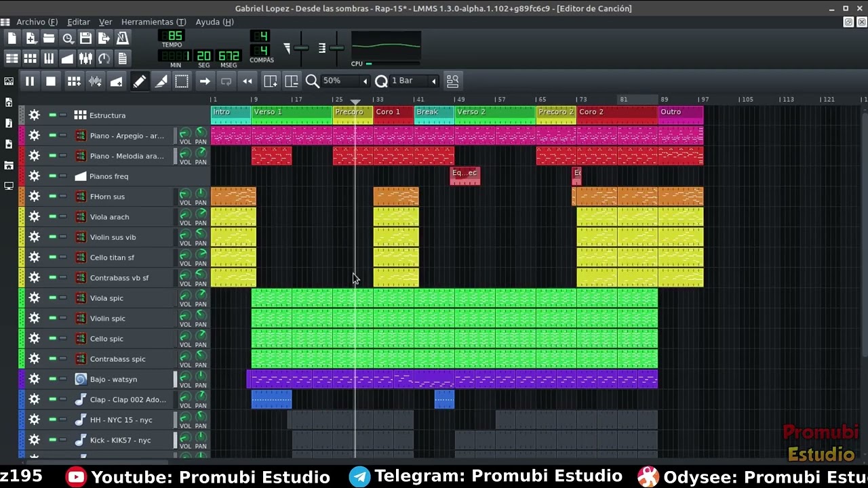Open gear menu for Kick - KIK57 track

pyautogui.click(x=35, y=441)
